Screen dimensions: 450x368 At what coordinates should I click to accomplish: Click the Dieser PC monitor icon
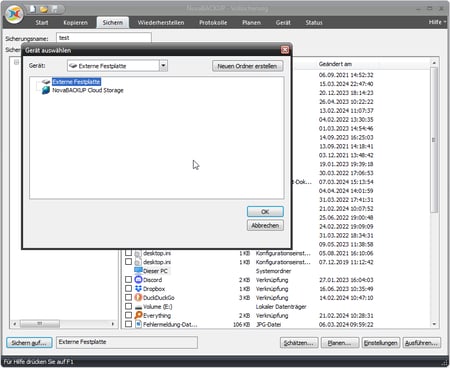point(138,270)
